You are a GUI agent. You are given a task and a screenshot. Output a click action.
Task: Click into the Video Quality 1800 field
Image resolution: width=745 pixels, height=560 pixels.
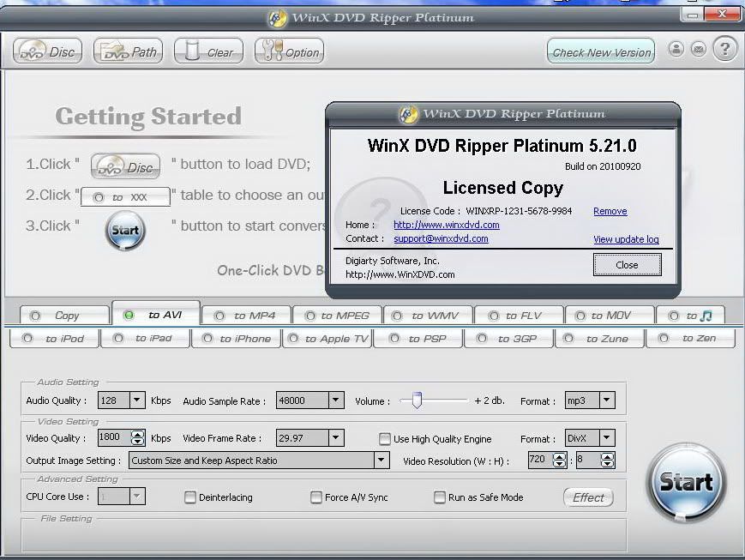[x=113, y=437]
